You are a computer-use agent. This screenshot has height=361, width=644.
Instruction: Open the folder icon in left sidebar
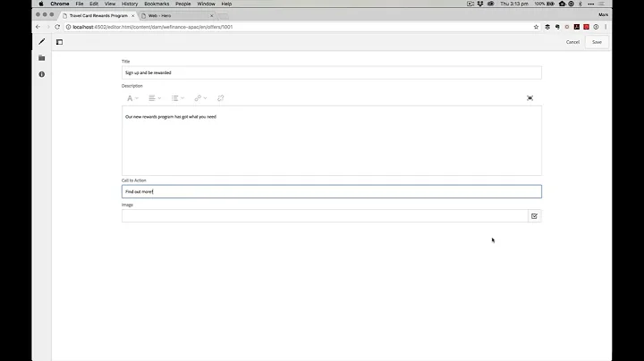[42, 58]
